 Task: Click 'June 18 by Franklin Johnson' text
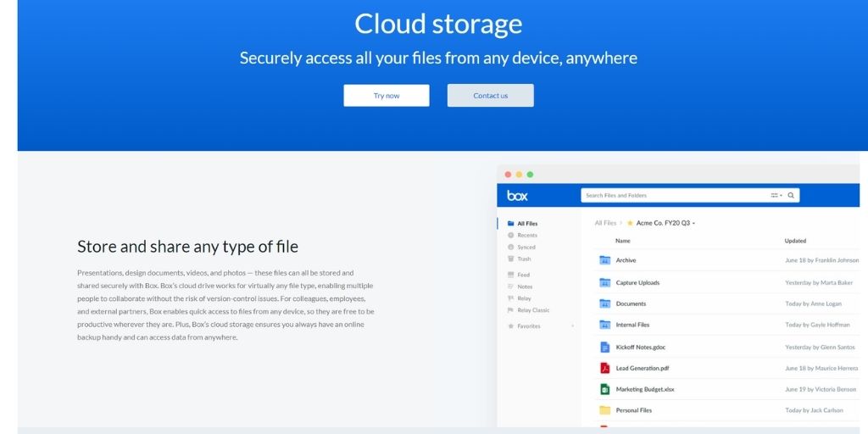(821, 260)
